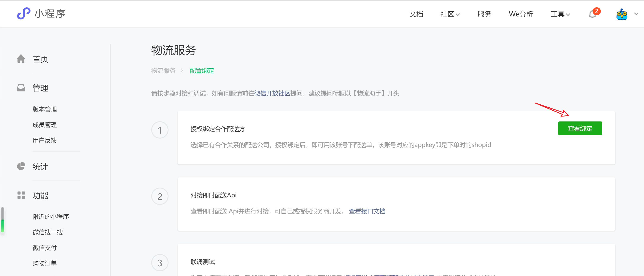Click the green 查看绑定 button

(580, 129)
